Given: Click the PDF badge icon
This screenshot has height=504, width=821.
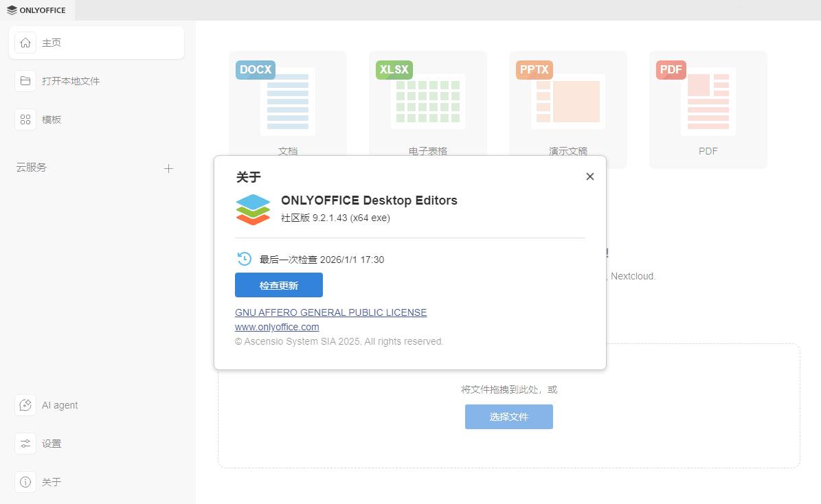Looking at the screenshot, I should point(671,69).
